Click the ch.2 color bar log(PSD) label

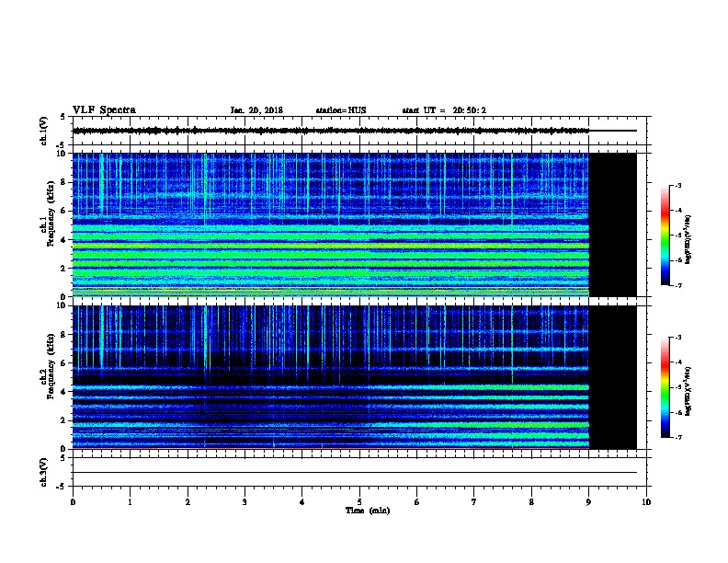[688, 391]
